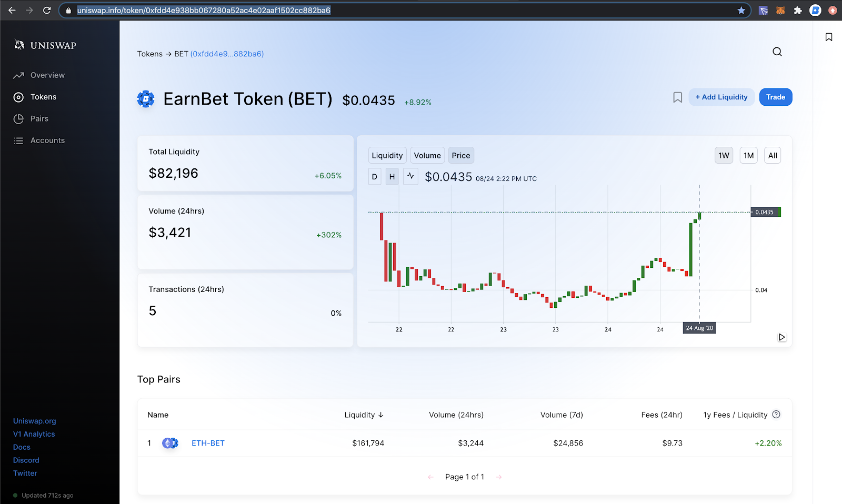Switch chart to Liquidity view
This screenshot has height=504, width=842.
387,155
